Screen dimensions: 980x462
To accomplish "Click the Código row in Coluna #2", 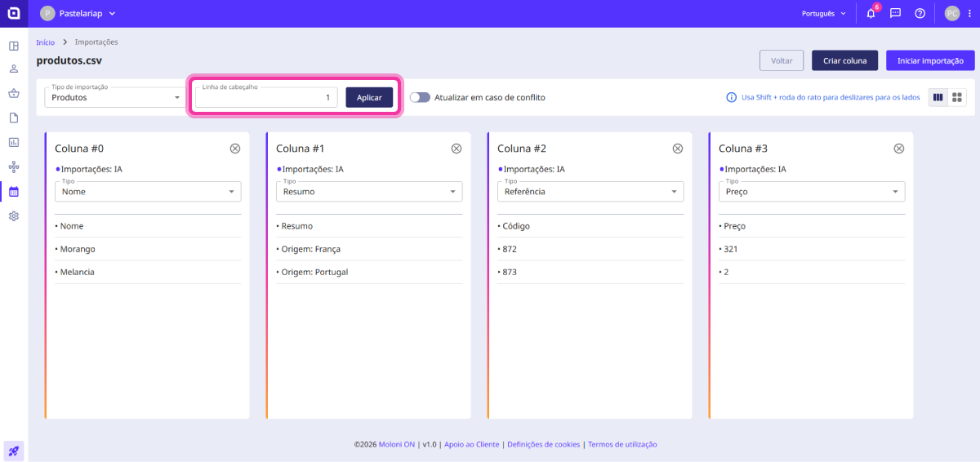I will 590,226.
